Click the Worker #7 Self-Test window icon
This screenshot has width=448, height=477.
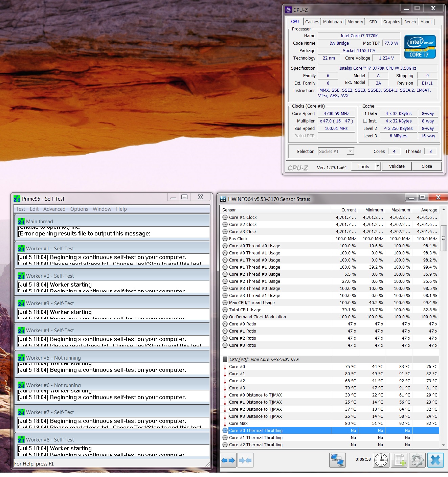pos(21,412)
